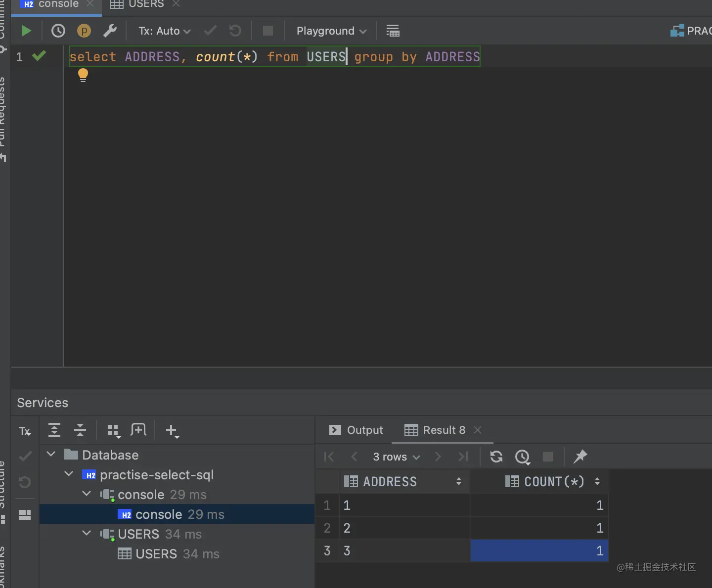
Task: Pin the Result 8 tab
Action: [580, 457]
